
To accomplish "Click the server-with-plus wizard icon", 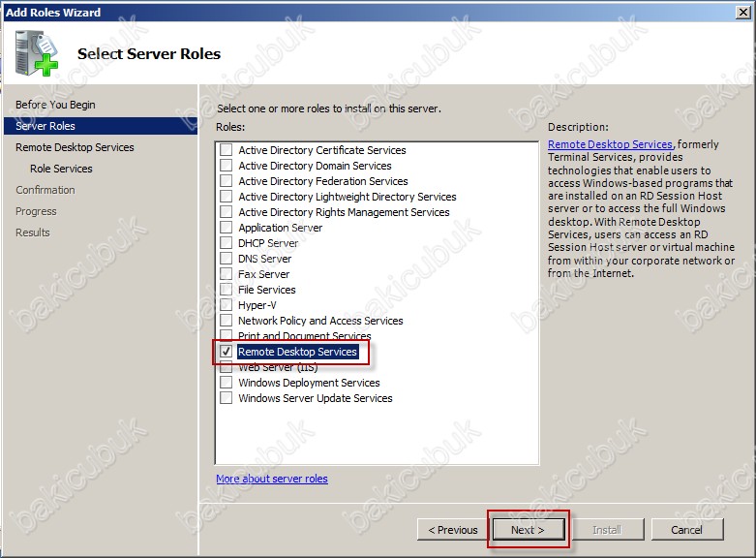I will (x=36, y=53).
